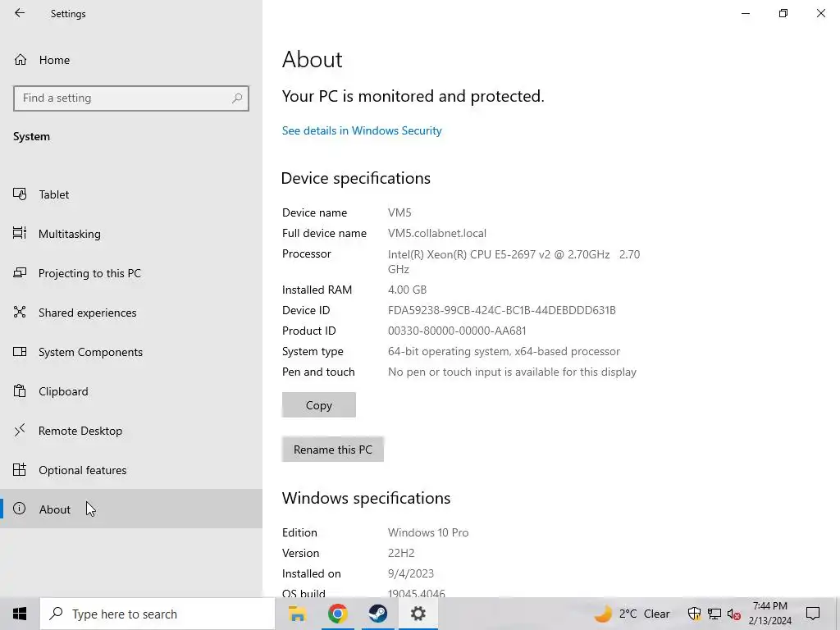This screenshot has width=840, height=630.
Task: Click the version value 22H2
Action: 401,553
